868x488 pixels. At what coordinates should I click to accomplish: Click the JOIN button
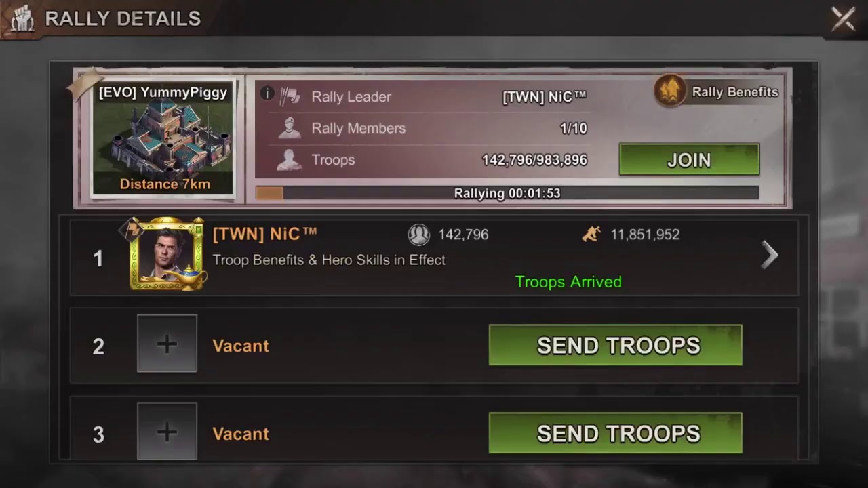click(689, 160)
